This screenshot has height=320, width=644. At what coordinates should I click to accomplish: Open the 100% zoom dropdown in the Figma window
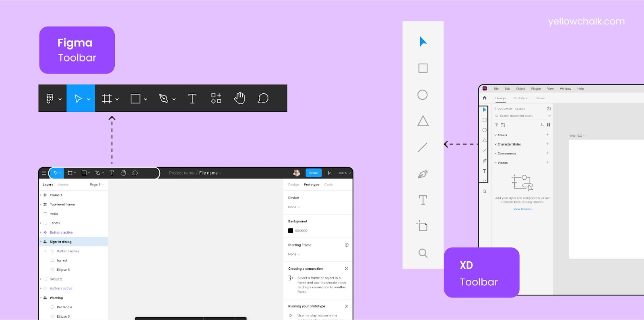[345, 173]
